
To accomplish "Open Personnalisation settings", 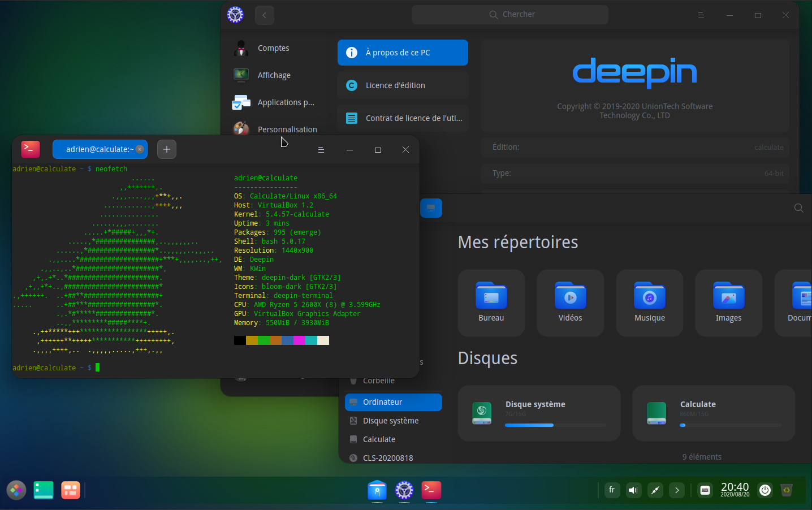I will pyautogui.click(x=276, y=129).
